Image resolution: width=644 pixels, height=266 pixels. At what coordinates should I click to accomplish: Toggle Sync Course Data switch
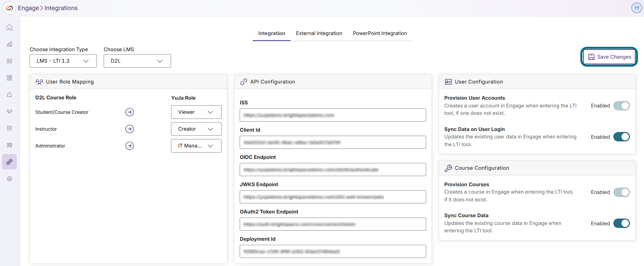click(621, 223)
